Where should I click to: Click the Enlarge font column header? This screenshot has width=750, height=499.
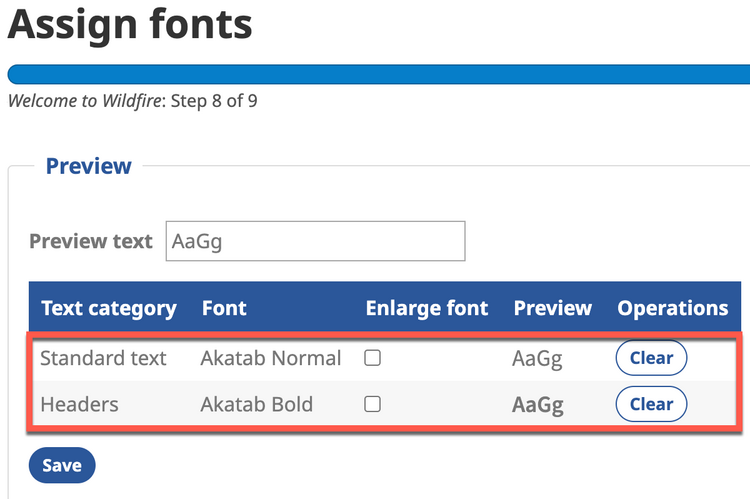coord(427,308)
